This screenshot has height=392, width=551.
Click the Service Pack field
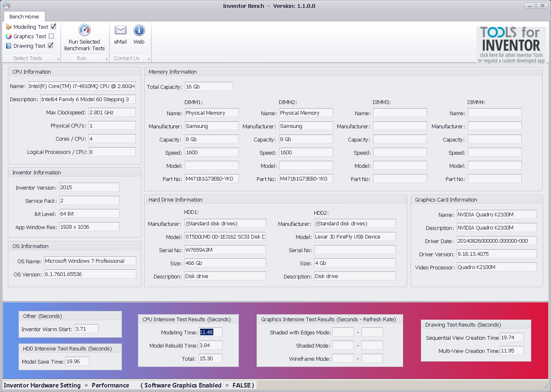click(x=89, y=201)
